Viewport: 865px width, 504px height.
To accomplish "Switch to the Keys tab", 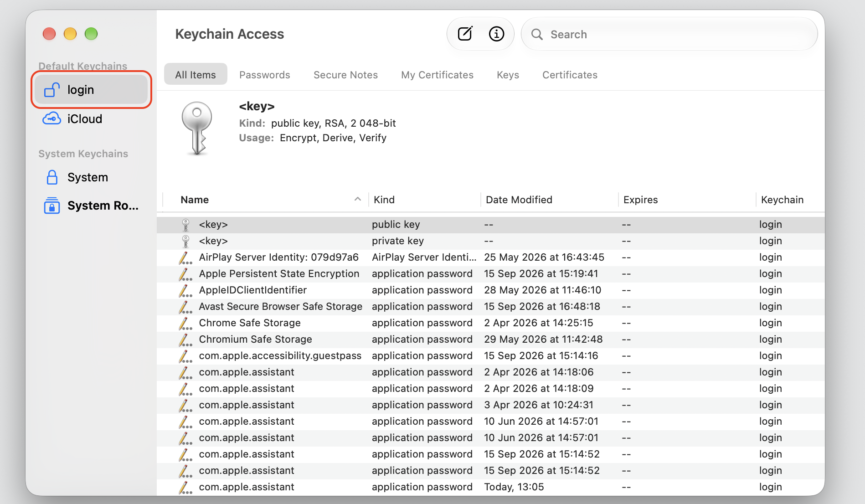I will (508, 75).
